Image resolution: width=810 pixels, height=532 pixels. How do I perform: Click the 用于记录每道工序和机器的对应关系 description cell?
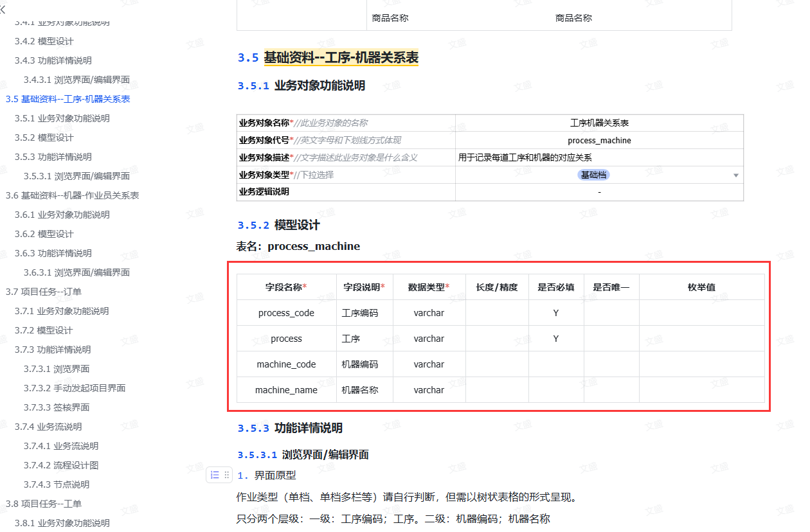tap(599, 157)
